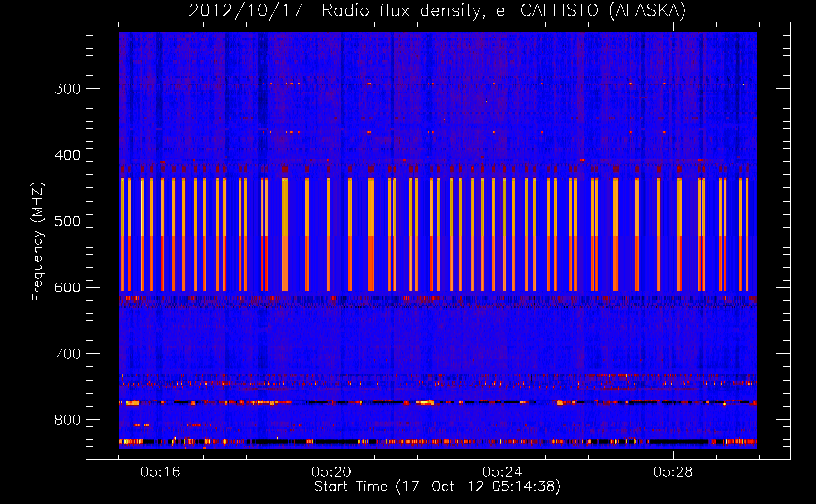Click the 05:28 time tick label

pyautogui.click(x=673, y=472)
